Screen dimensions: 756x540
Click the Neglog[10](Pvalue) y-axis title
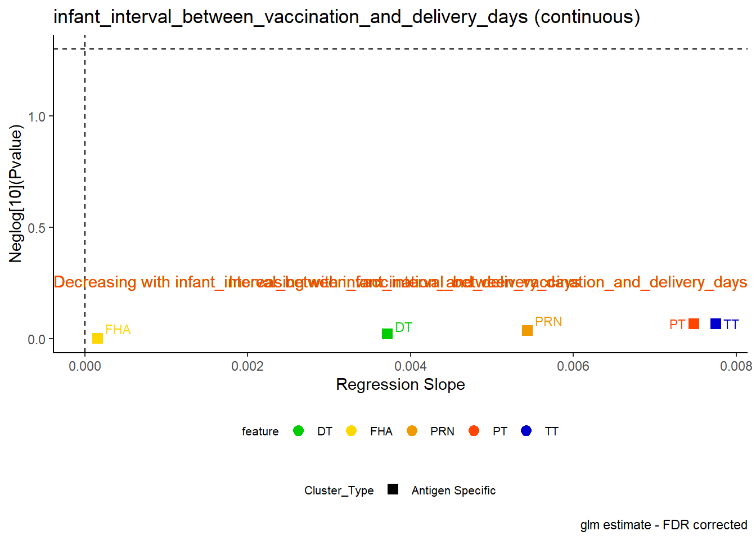point(16,194)
